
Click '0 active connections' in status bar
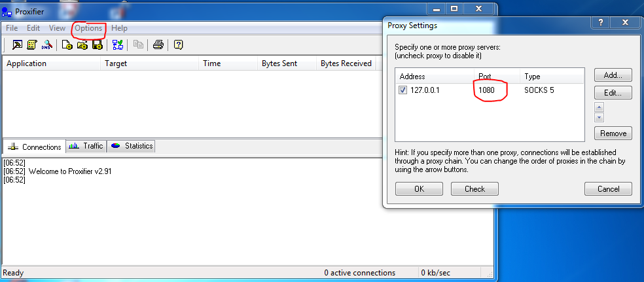click(360, 273)
